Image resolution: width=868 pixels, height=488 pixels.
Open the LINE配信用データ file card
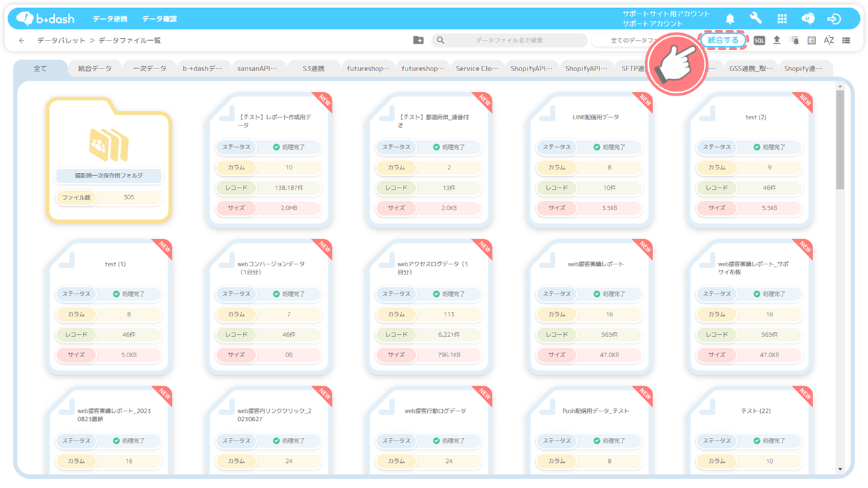point(590,160)
